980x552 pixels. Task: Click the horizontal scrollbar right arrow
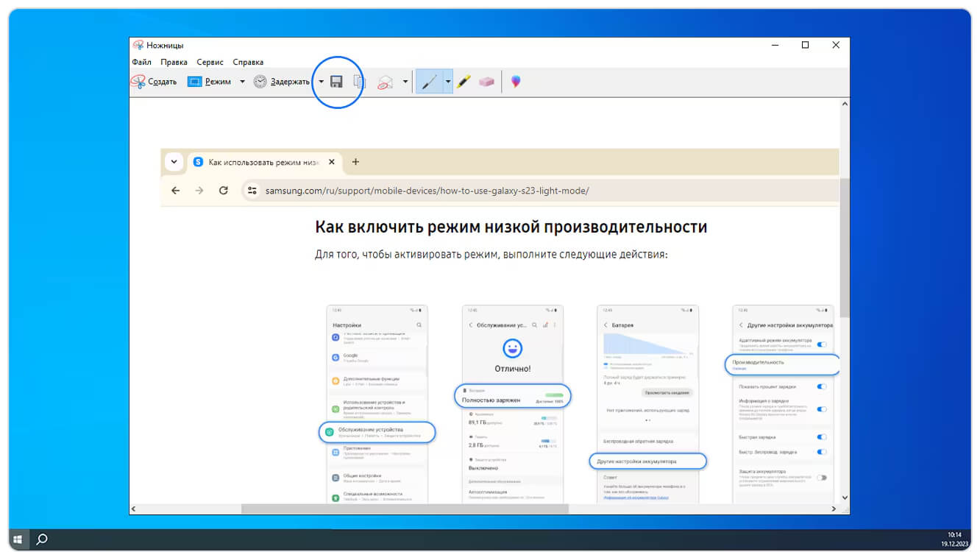tap(834, 509)
